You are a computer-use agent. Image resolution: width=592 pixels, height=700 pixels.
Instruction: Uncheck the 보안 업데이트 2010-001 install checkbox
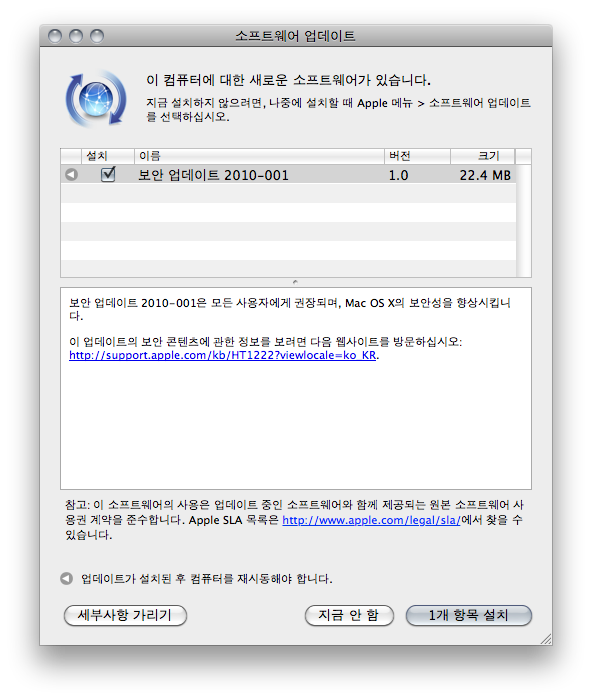pyautogui.click(x=108, y=174)
